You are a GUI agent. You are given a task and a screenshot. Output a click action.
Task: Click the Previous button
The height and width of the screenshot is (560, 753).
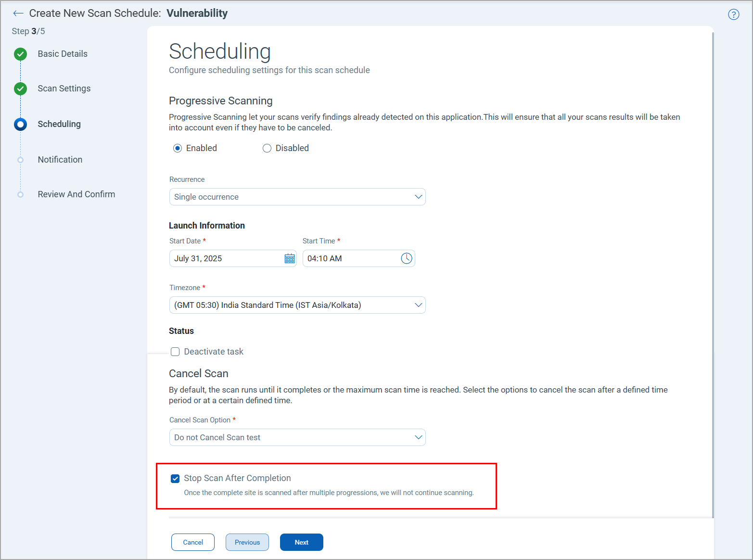[247, 542]
